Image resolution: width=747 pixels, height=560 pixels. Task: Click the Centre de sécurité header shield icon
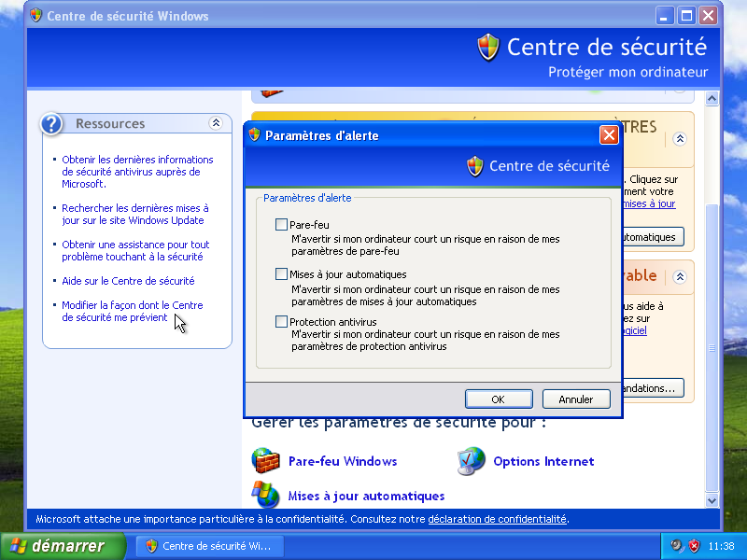tap(488, 48)
